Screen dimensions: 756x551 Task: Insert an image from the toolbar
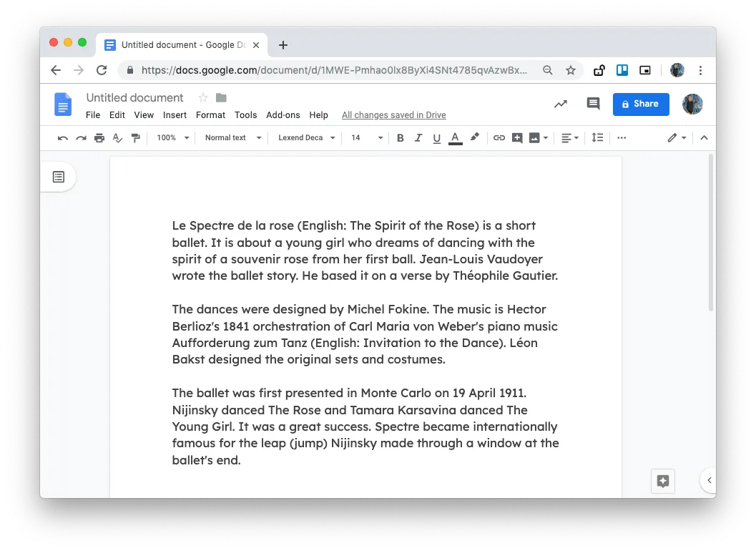tap(535, 137)
